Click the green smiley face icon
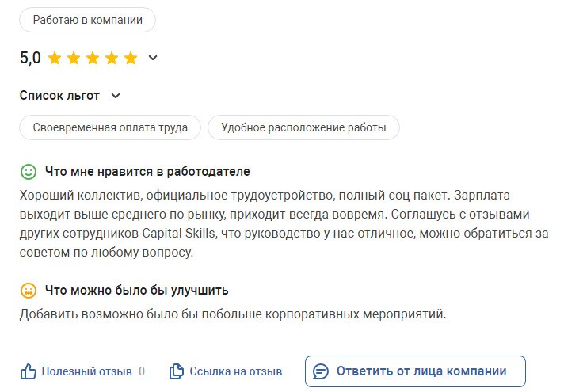Viewport: 564px width, 392px height. tap(29, 172)
